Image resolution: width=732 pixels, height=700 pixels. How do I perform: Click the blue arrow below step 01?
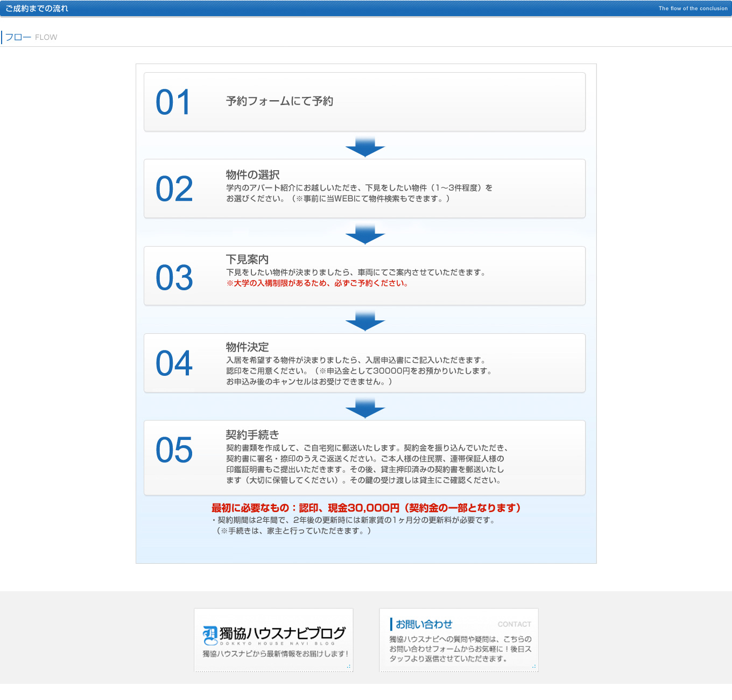click(x=365, y=146)
